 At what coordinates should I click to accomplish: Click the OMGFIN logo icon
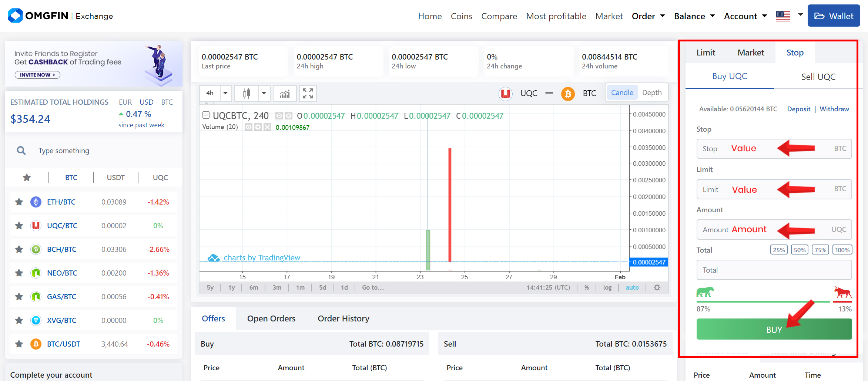click(x=16, y=16)
